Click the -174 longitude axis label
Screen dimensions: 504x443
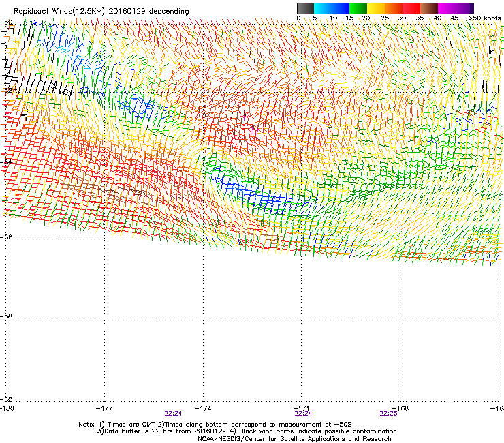point(203,408)
